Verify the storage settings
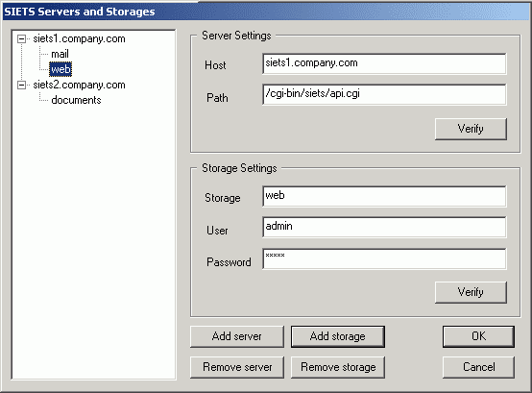Viewport: 532px width, 393px height. tap(471, 292)
